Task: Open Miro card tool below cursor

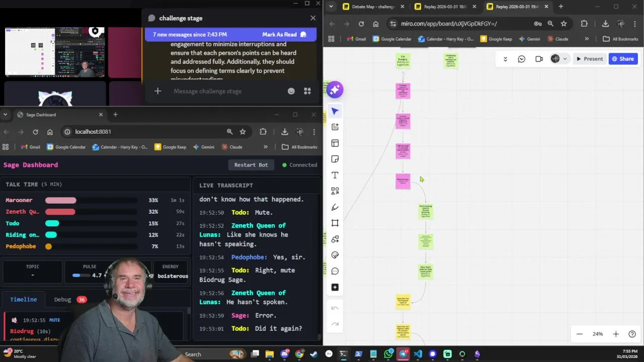Action: point(335,127)
